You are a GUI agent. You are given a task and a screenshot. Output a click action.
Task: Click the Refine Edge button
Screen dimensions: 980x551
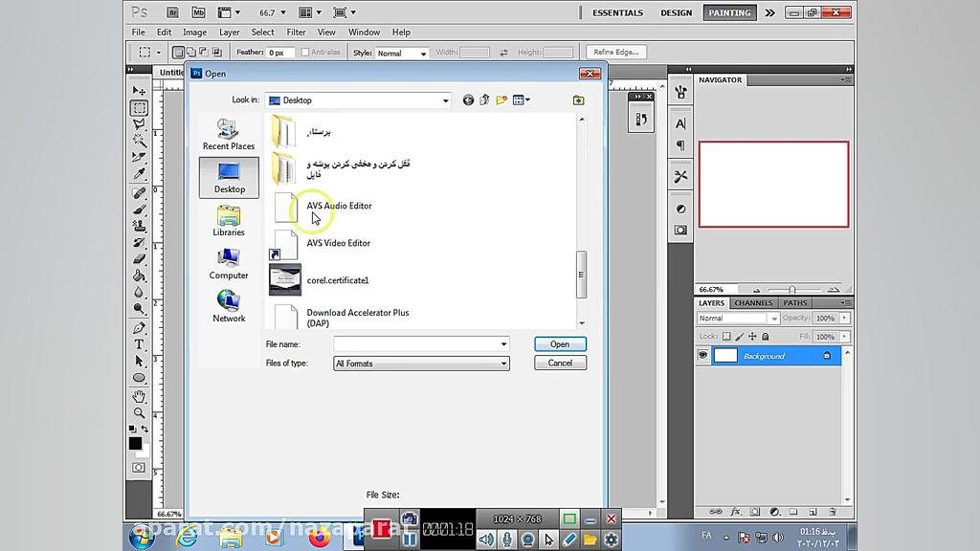pyautogui.click(x=615, y=53)
